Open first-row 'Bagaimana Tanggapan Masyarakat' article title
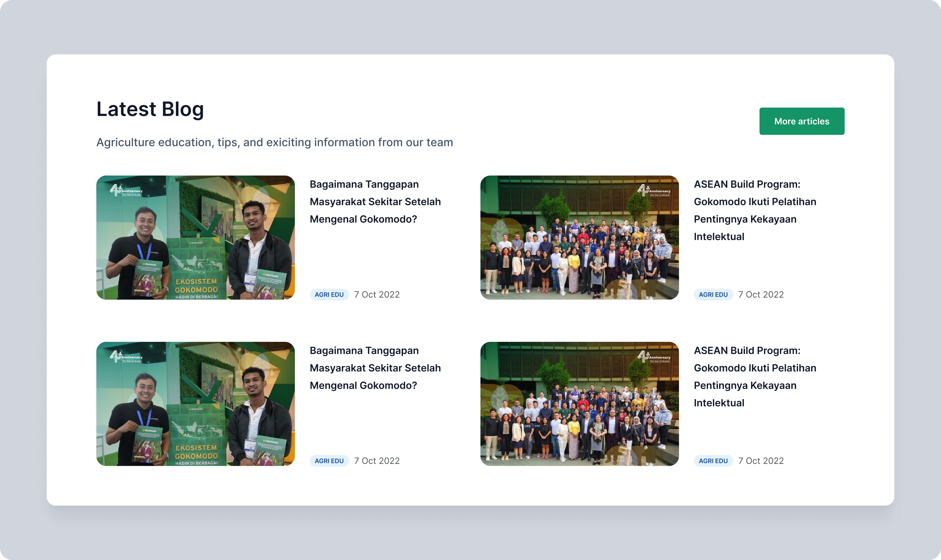 click(x=375, y=202)
